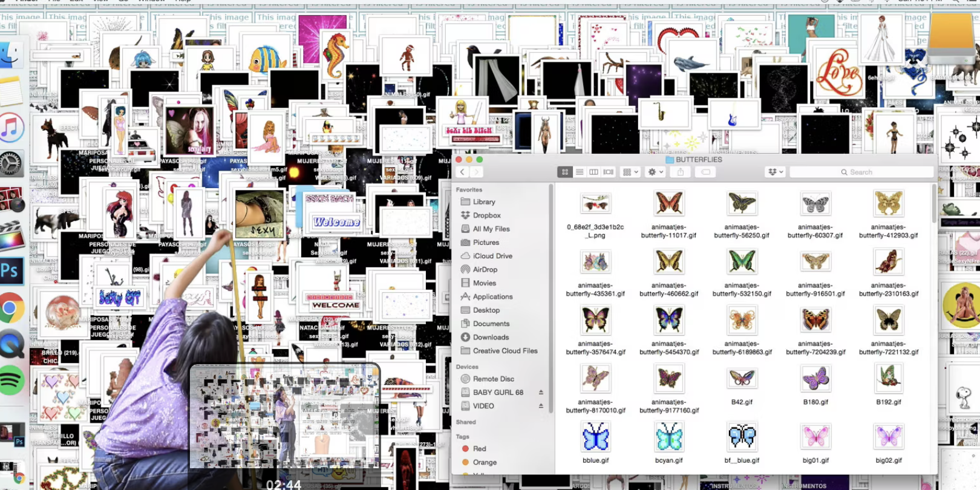Select animaatjes-butterfly-5454370.gif icon

(668, 320)
